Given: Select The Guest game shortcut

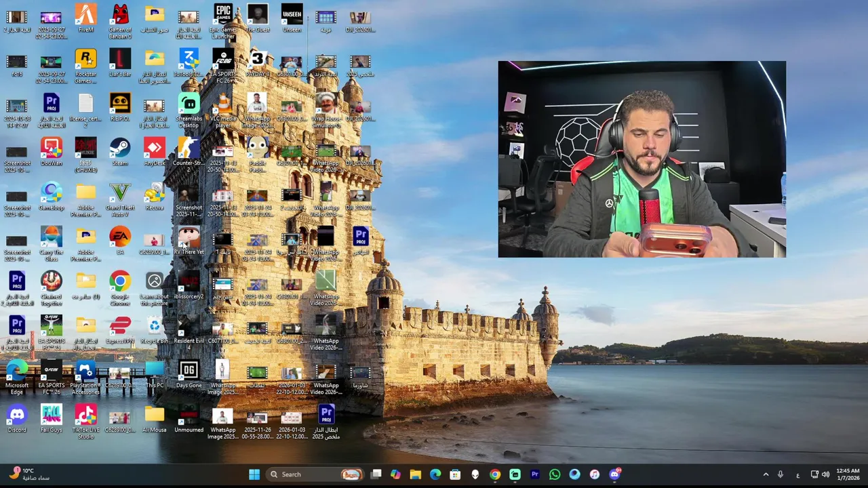Looking at the screenshot, I should (258, 18).
